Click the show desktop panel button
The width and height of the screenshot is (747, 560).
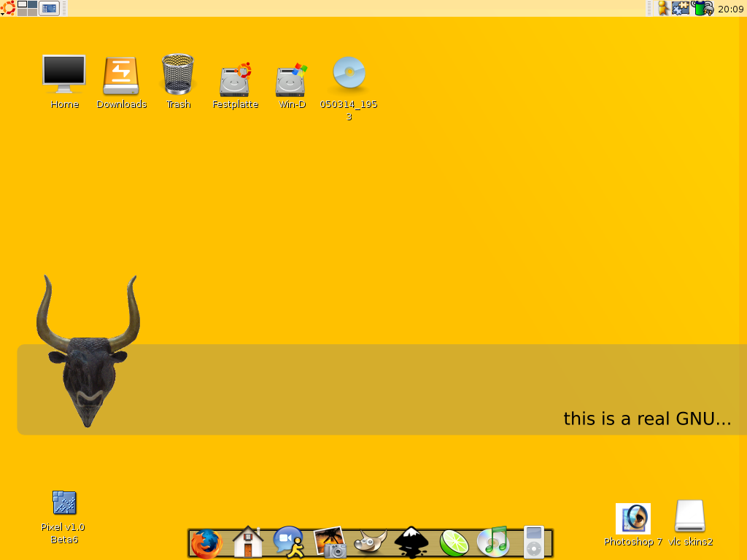point(49,8)
